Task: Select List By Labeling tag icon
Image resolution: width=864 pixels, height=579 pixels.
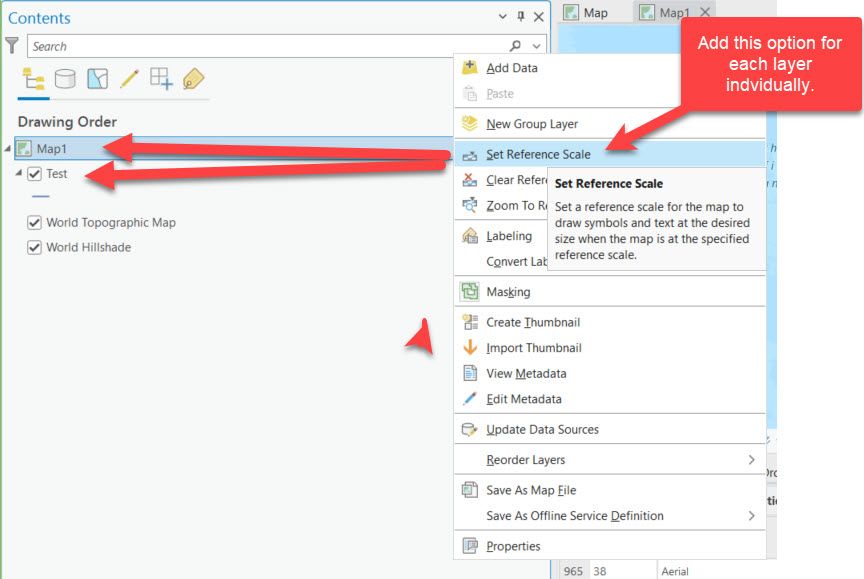Action: pos(193,79)
